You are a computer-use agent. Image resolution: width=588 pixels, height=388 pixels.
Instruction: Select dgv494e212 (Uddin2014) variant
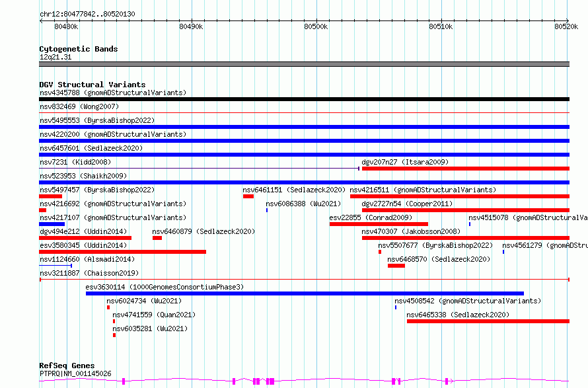pos(83,231)
